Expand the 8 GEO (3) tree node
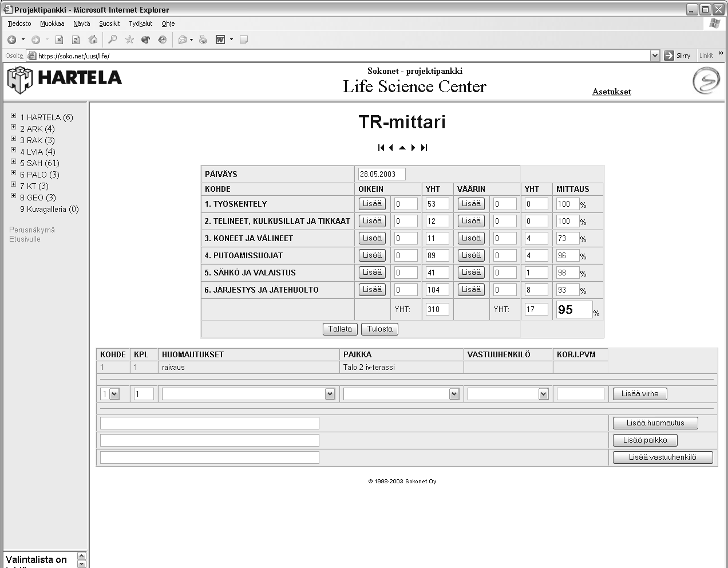Screen dimensions: 728x568 pos(13,196)
